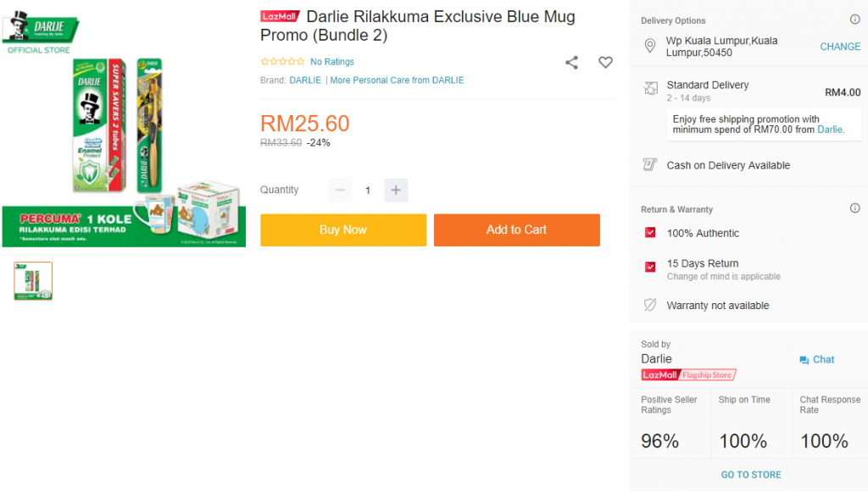Click the 15 Days Return checkmark
This screenshot has width=868, height=492.
pyautogui.click(x=650, y=267)
